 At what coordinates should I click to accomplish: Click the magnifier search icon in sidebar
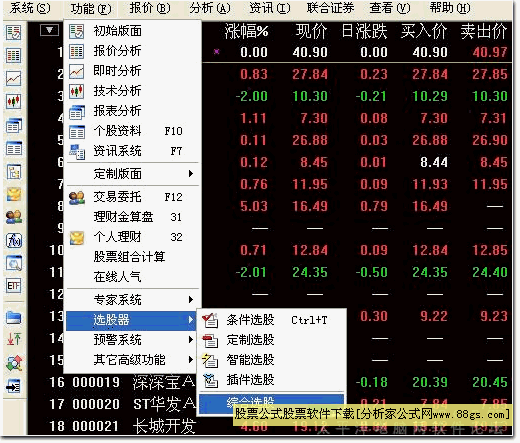(x=14, y=263)
